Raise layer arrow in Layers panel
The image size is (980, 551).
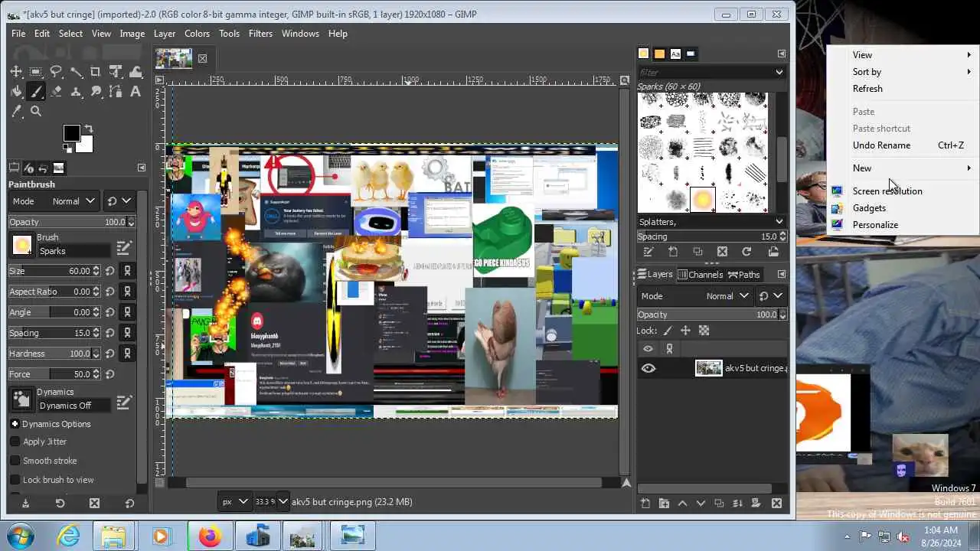point(682,504)
